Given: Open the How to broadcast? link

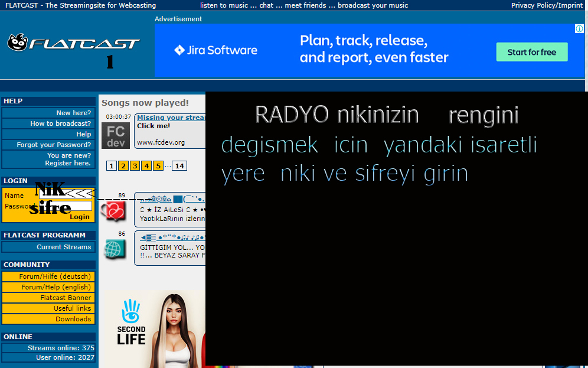Looking at the screenshot, I should coord(60,123).
